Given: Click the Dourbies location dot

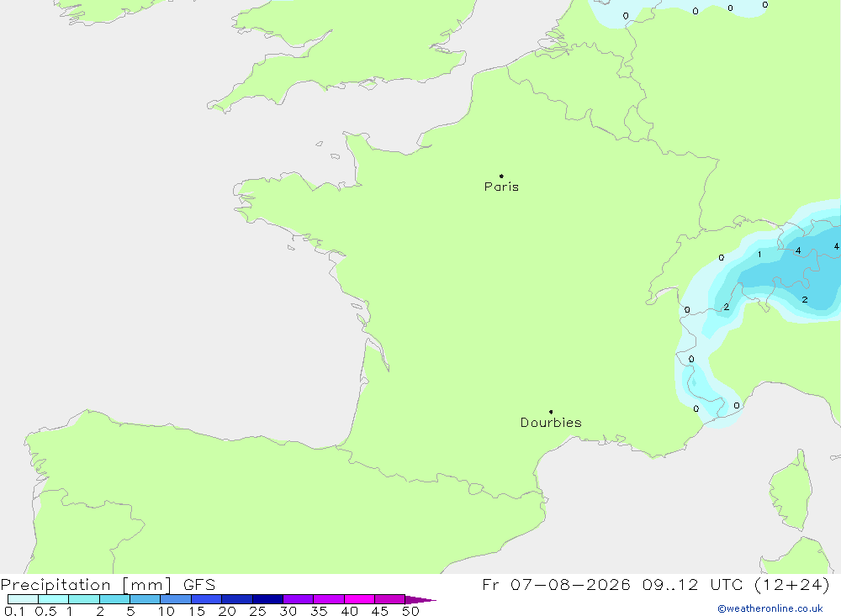Looking at the screenshot, I should click(551, 412).
